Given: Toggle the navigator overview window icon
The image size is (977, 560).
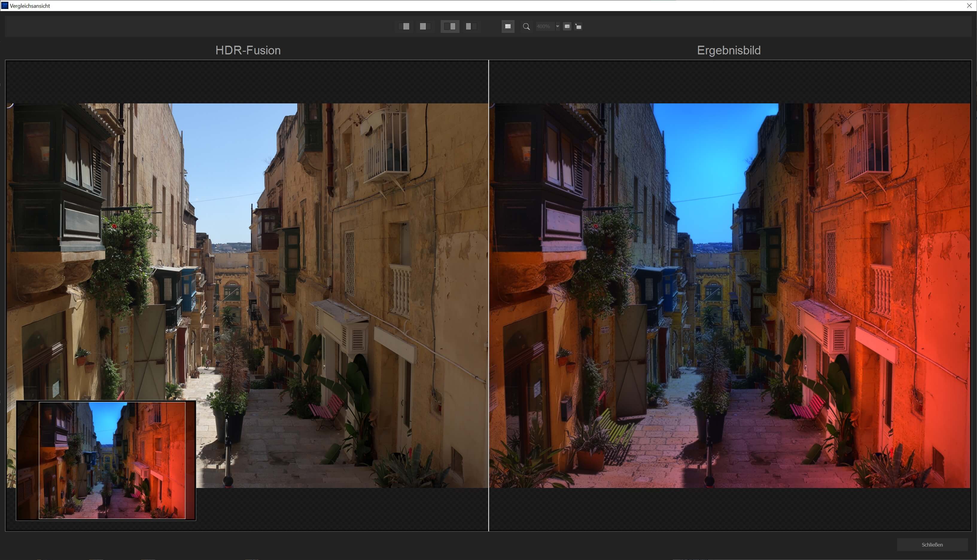Looking at the screenshot, I should (567, 27).
